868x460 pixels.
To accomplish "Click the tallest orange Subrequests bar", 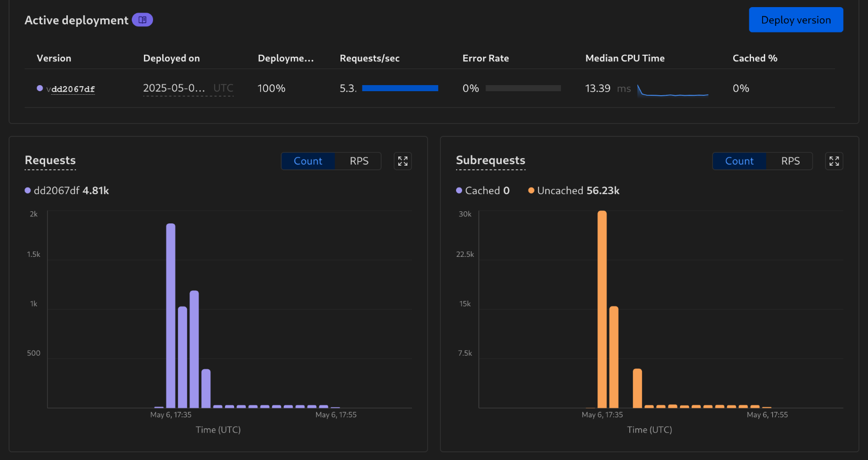I will pos(602,309).
